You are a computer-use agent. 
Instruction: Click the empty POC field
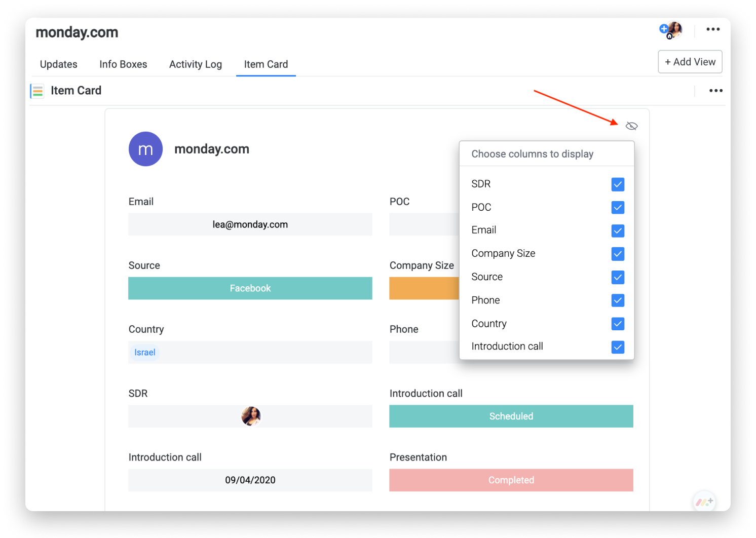(x=424, y=224)
